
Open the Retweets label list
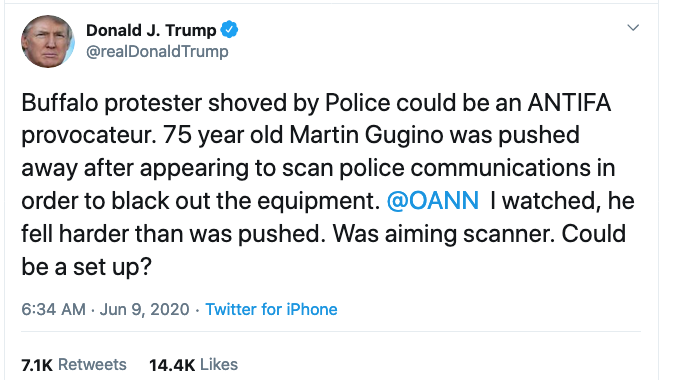click(x=92, y=364)
